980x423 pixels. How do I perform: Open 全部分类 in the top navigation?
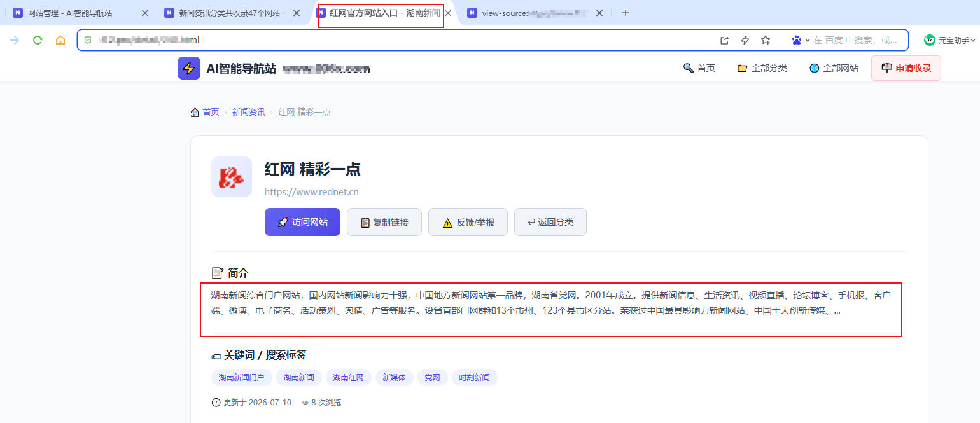click(762, 68)
